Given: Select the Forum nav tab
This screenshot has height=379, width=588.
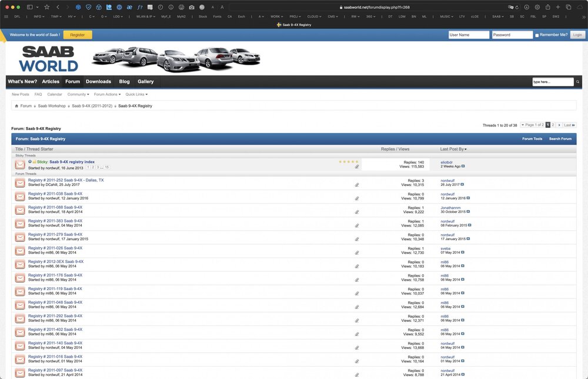Looking at the screenshot, I should click(x=72, y=81).
